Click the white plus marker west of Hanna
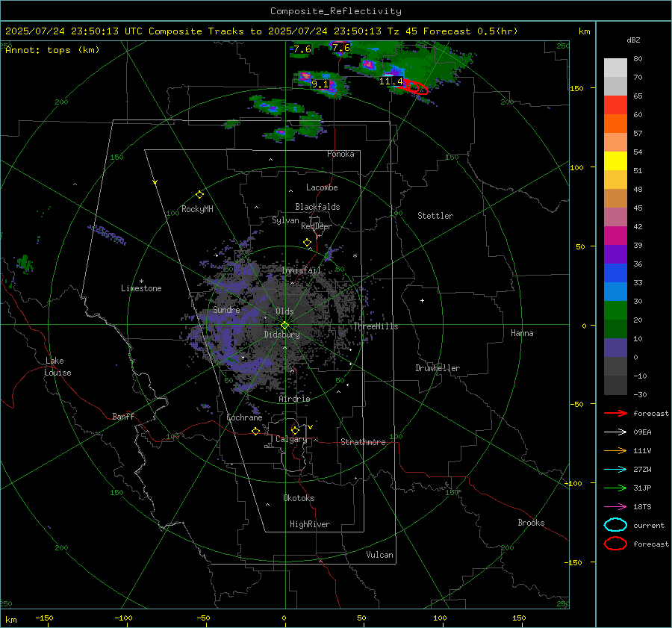672x628 pixels. click(x=422, y=300)
